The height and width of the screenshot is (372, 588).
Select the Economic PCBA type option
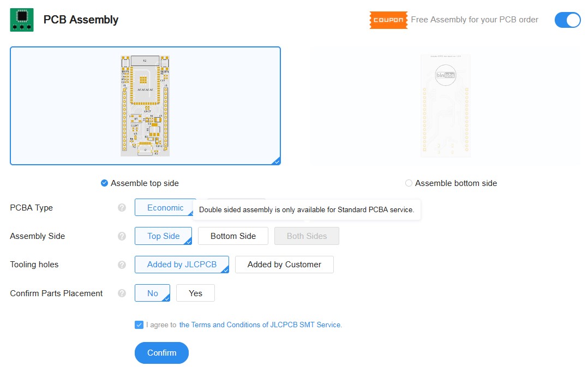(164, 207)
